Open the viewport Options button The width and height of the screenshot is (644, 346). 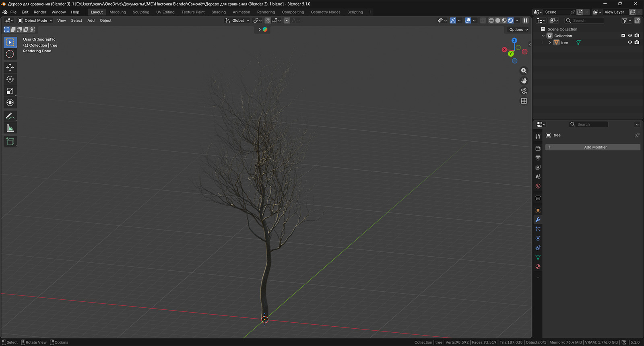(518, 29)
